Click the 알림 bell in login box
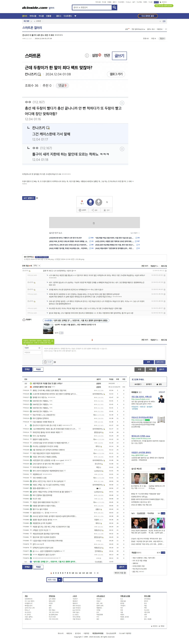 pyautogui.click(x=159, y=384)
